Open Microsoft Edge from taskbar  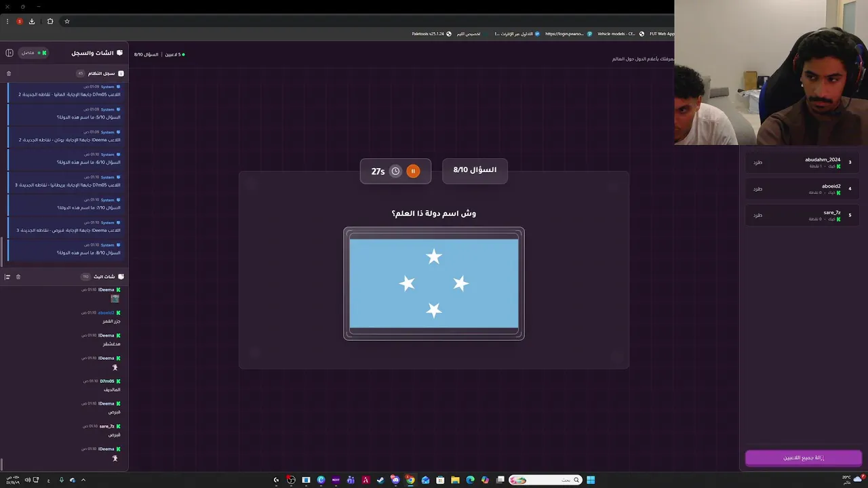(470, 480)
